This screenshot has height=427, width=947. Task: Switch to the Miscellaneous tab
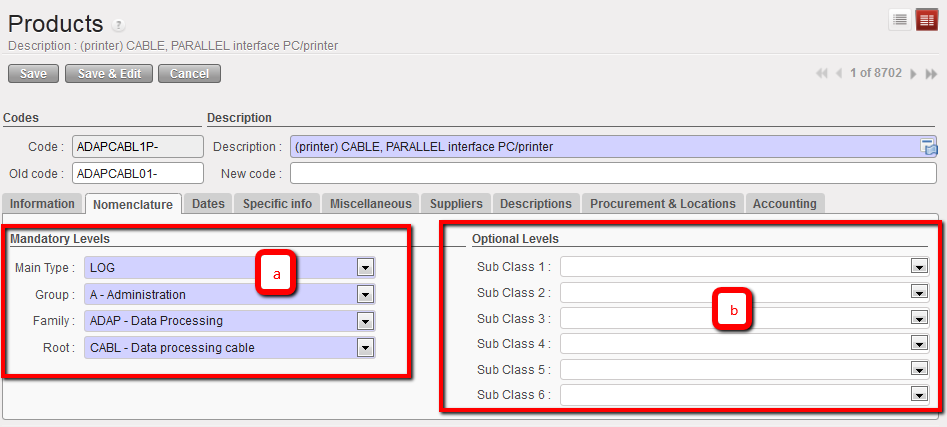[371, 204]
